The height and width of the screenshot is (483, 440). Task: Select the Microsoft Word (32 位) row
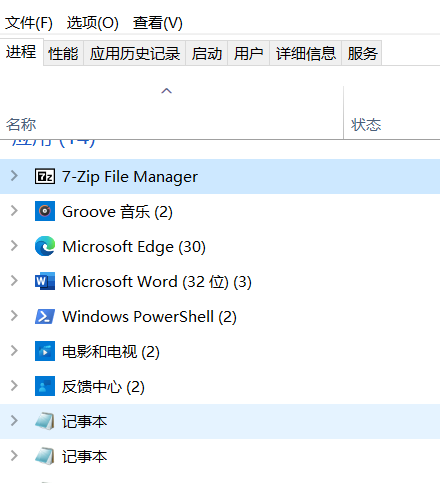point(220,281)
